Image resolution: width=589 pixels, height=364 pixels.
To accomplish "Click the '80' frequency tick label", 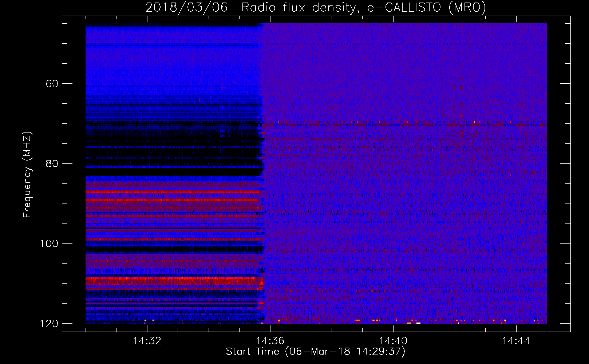I will (x=52, y=163).
